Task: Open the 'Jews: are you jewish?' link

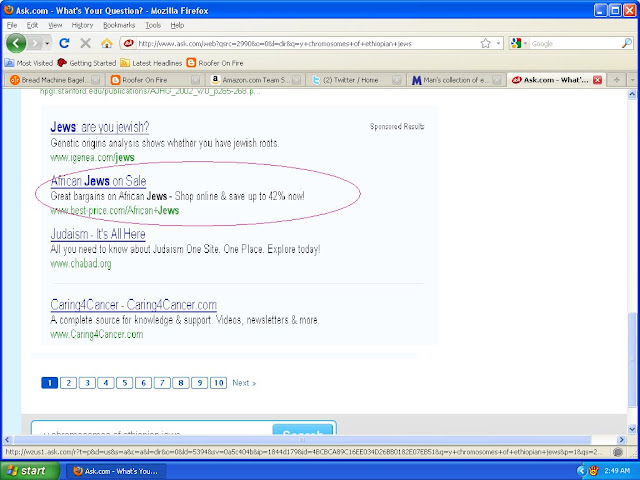Action: pos(100,127)
